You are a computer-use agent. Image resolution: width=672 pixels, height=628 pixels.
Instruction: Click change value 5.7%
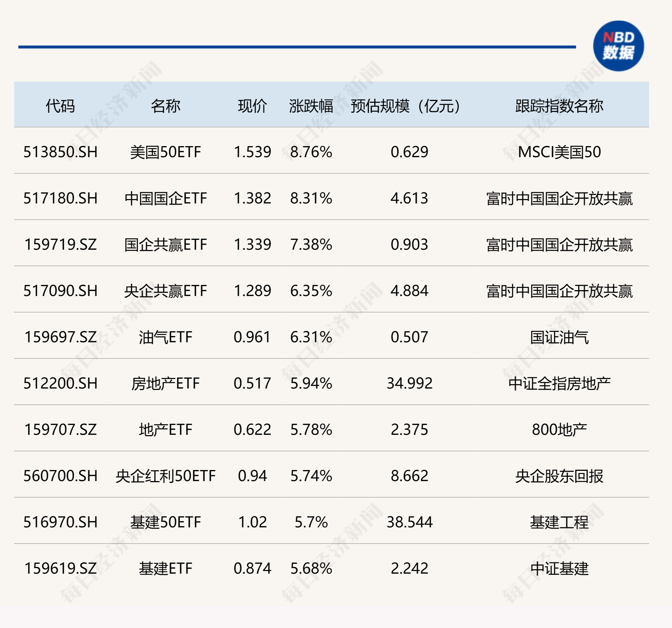[311, 522]
